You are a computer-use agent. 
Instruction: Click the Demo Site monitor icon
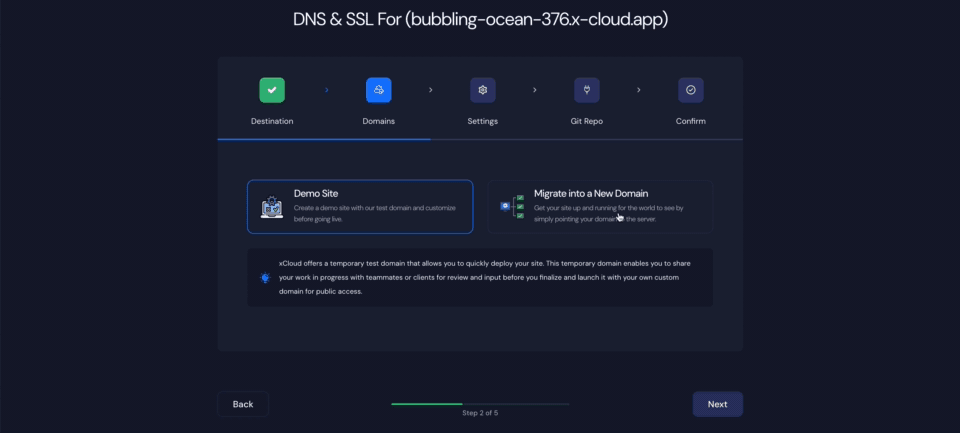272,207
